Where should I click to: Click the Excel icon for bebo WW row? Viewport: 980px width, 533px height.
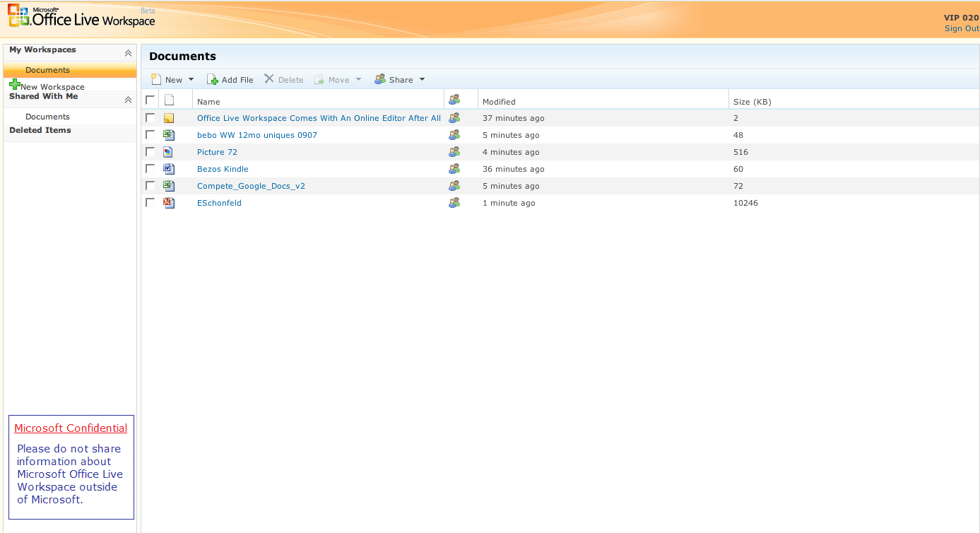pos(169,135)
